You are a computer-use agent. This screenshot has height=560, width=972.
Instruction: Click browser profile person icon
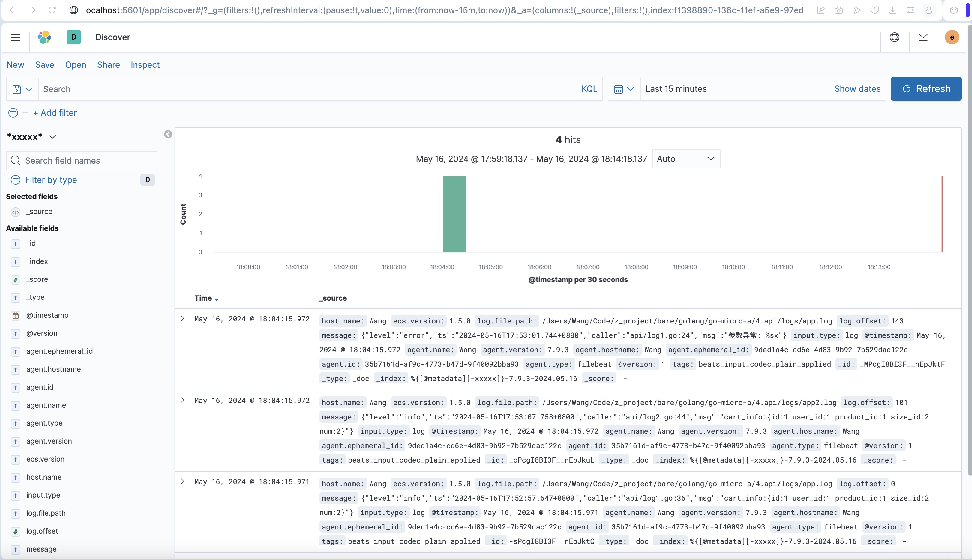pos(928,10)
